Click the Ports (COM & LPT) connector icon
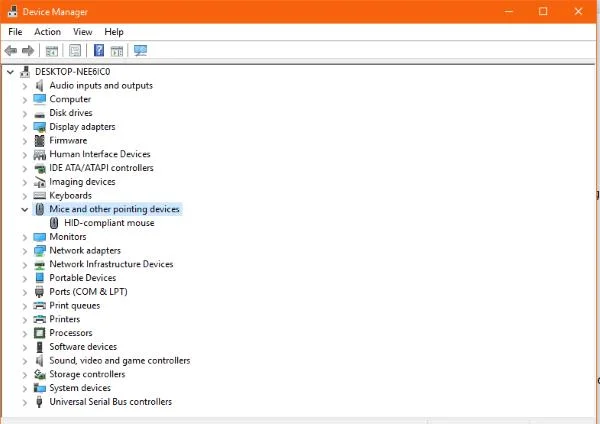The height and width of the screenshot is (424, 600). [x=39, y=292]
